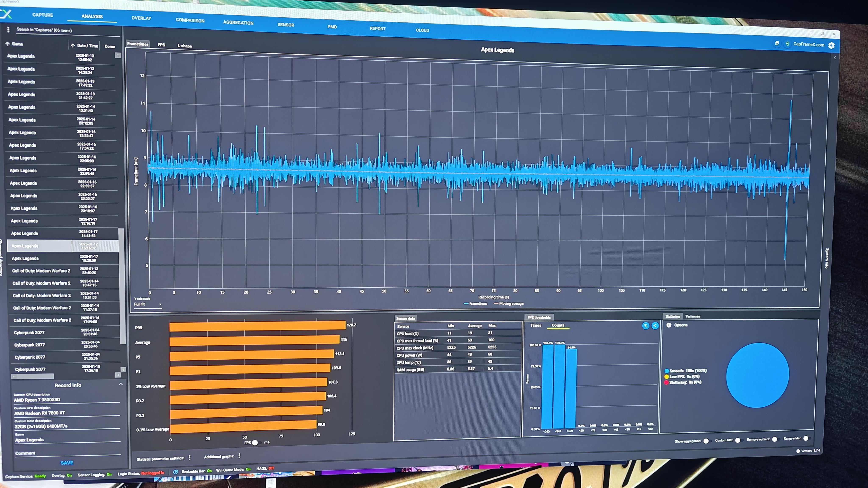Collapse the Record Info panel chevron
Screen dimensions: 868x488
[x=121, y=384]
